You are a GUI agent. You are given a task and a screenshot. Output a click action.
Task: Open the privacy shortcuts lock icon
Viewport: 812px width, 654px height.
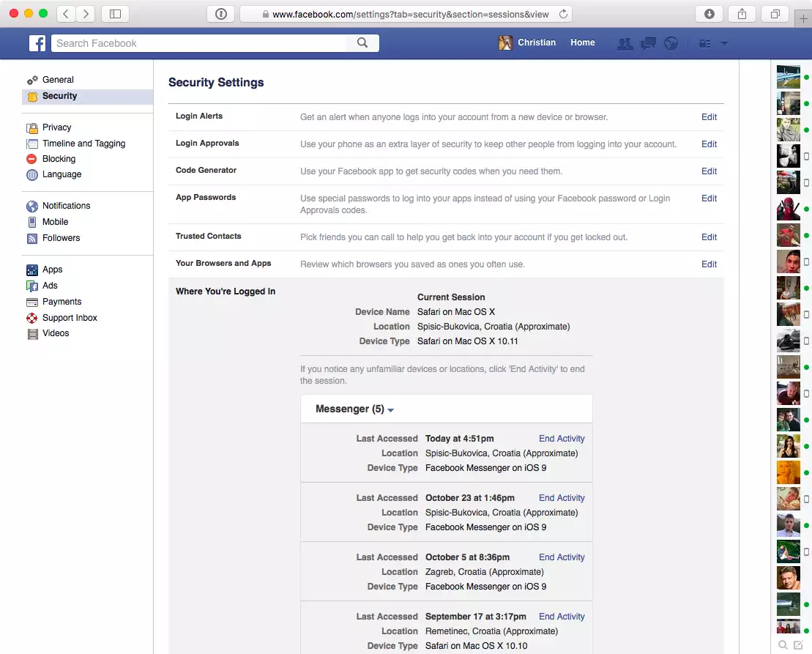pyautogui.click(x=704, y=44)
